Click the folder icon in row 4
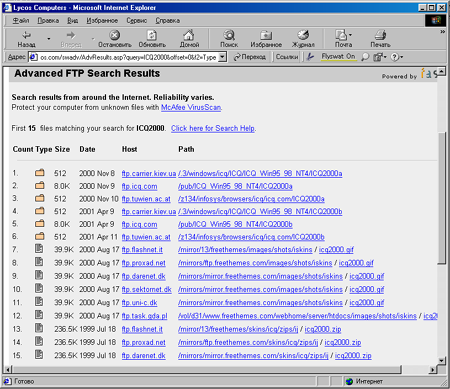 click(39, 210)
